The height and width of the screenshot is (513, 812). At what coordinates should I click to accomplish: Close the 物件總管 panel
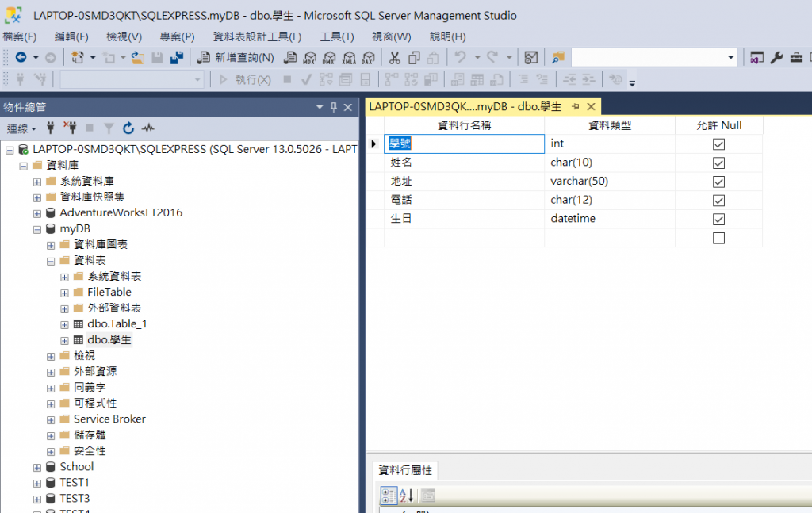point(348,107)
